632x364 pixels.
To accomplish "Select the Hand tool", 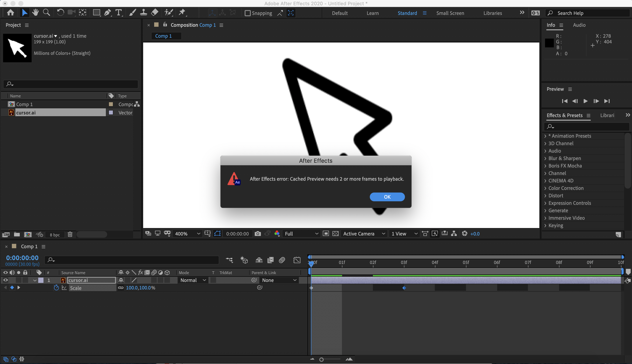I will 35,12.
